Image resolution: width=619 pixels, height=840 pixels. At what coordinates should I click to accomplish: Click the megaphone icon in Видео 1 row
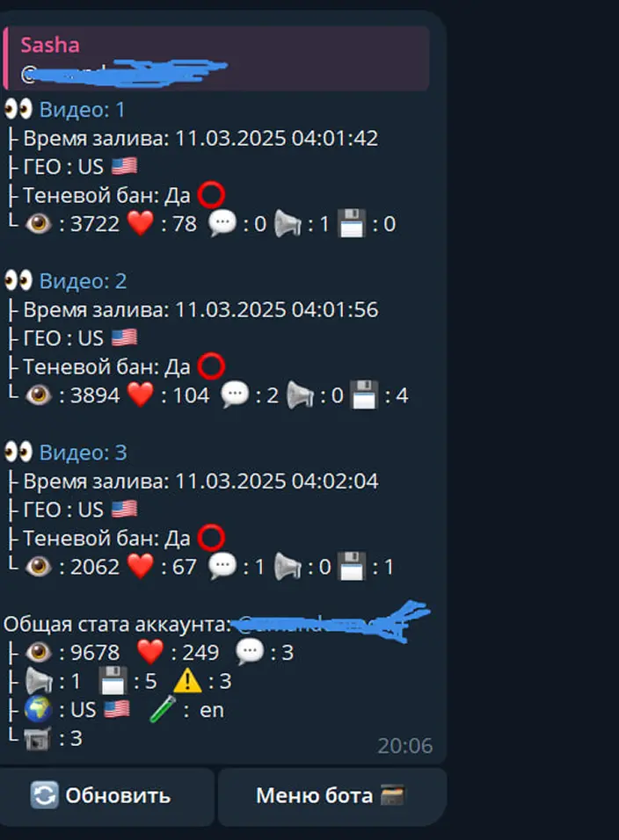[x=288, y=223]
